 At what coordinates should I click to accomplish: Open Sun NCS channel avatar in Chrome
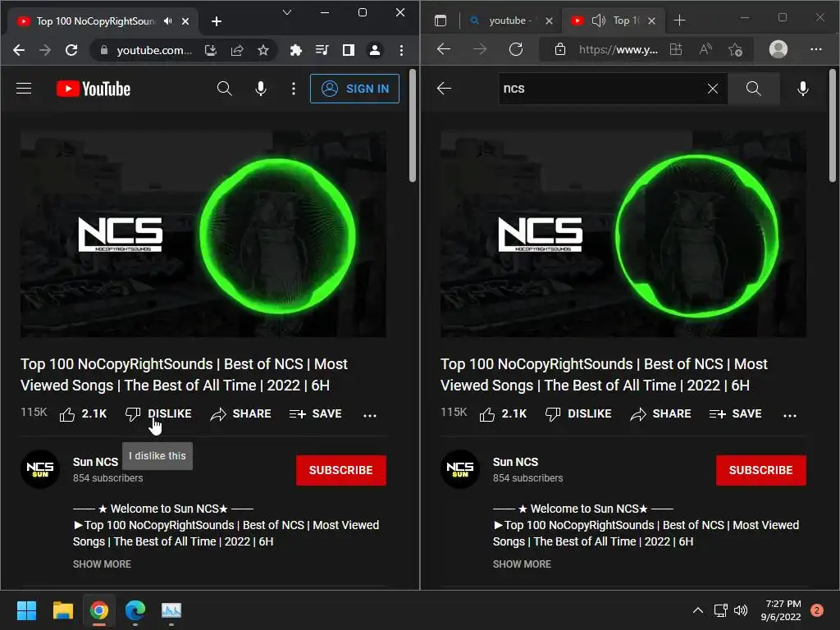[x=40, y=469]
